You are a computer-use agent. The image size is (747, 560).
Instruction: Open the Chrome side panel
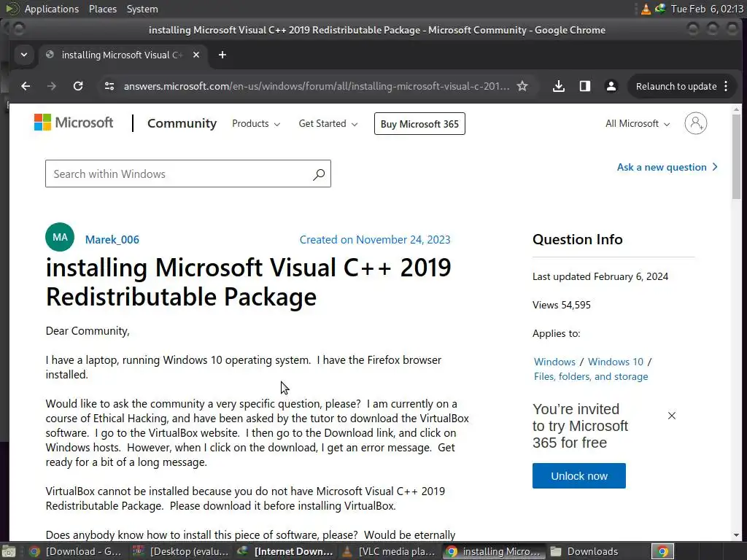[584, 86]
